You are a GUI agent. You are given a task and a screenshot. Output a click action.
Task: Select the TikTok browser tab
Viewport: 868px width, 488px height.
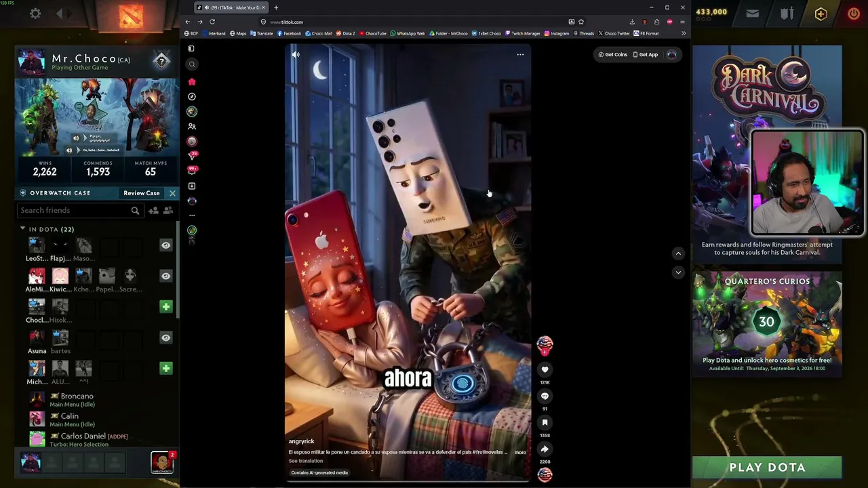231,7
